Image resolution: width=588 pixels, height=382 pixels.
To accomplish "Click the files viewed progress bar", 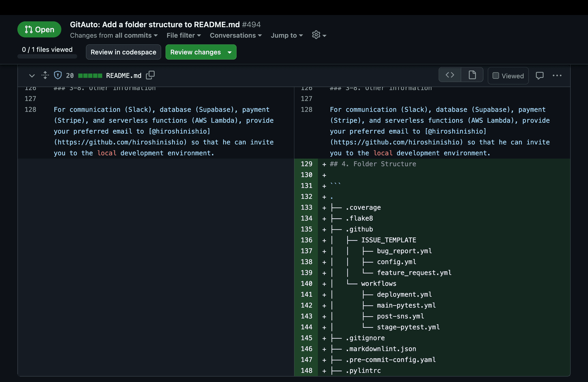I will click(x=47, y=57).
